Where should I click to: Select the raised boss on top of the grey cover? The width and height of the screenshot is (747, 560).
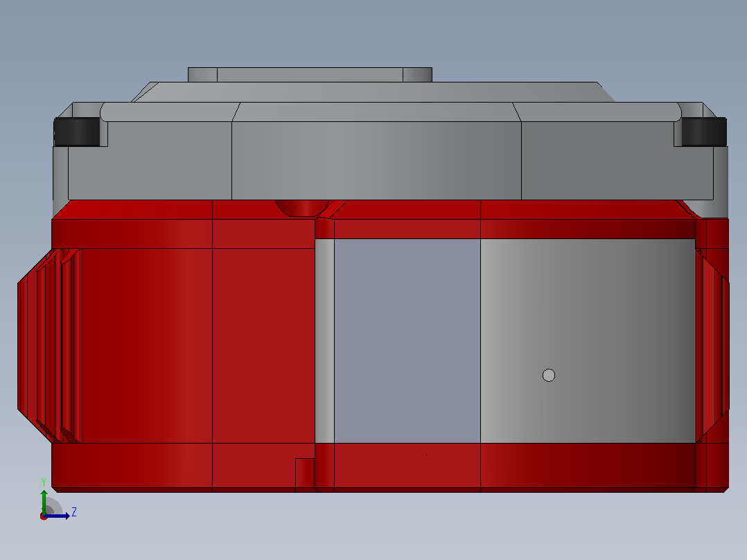[x=310, y=75]
